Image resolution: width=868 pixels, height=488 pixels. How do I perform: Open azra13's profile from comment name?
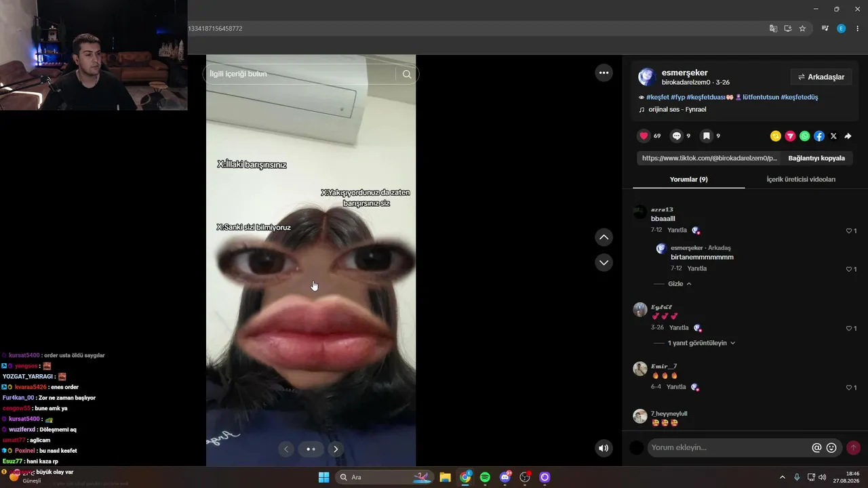click(662, 209)
